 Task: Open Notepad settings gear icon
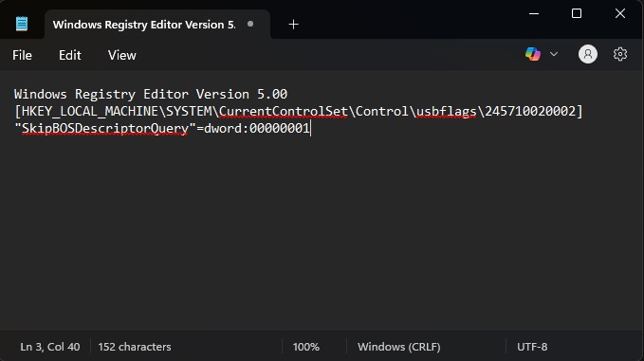[620, 54]
